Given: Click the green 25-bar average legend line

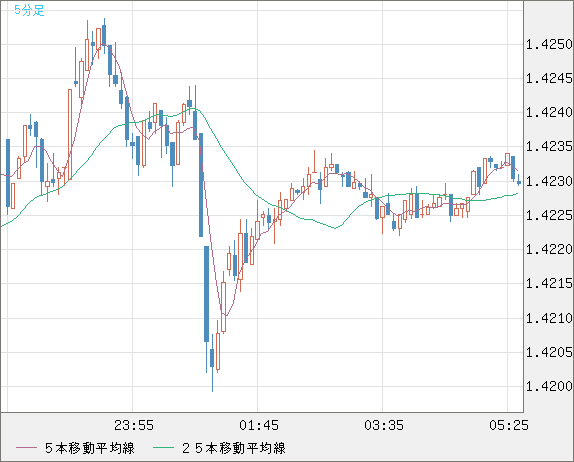Looking at the screenshot, I should pos(163,448).
